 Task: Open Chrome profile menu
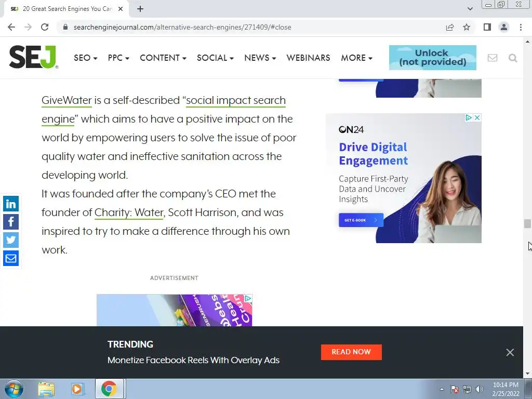[x=504, y=27]
